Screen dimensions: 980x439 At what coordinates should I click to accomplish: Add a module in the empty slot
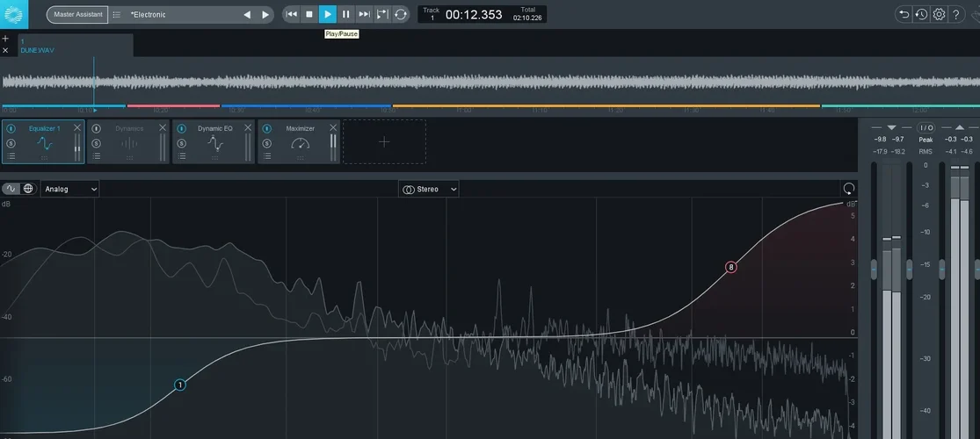(x=384, y=141)
